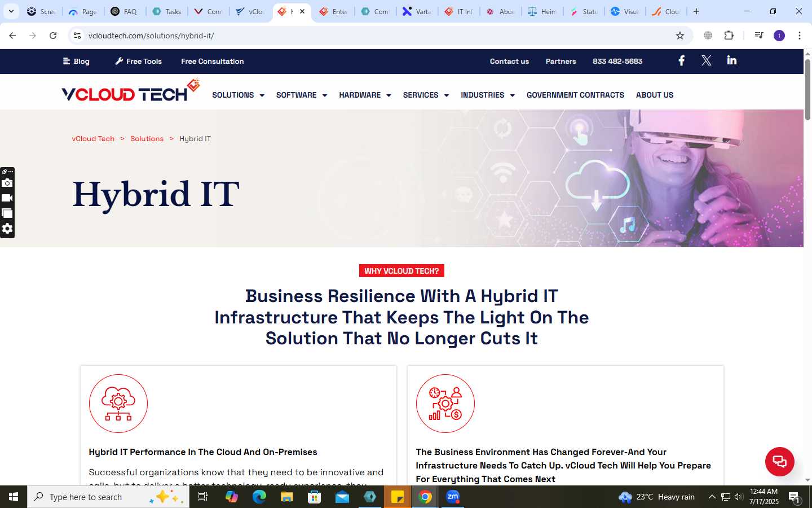Open GOVERNMENT CONTRACTS menu item

pos(575,95)
